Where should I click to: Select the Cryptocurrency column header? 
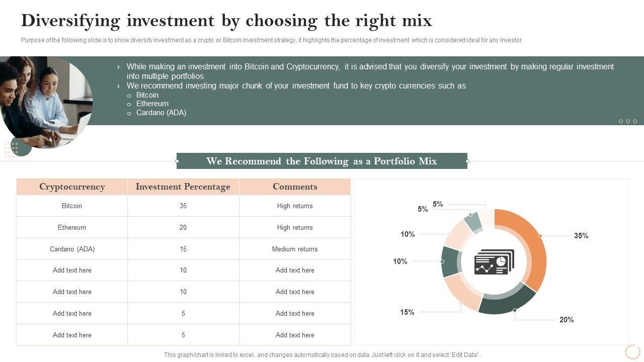[x=72, y=187]
